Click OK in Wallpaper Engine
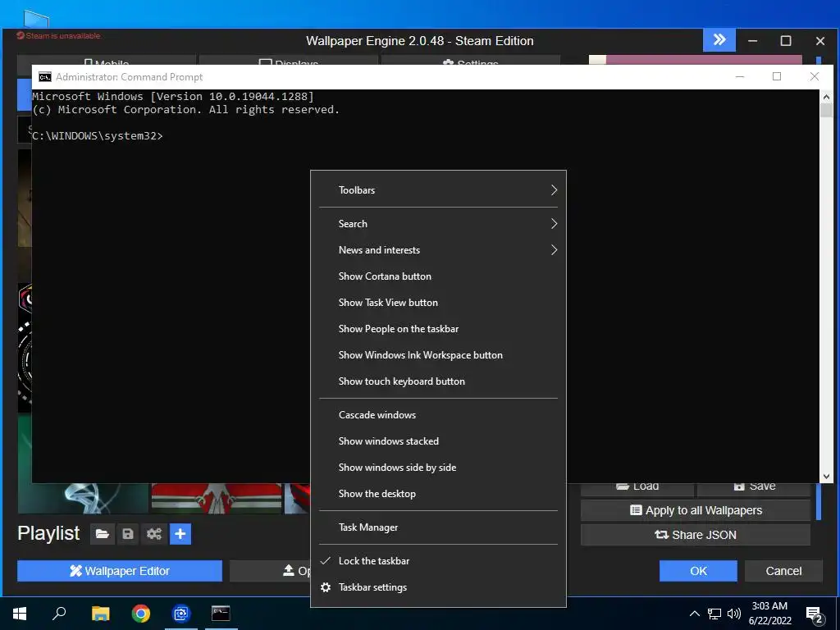The height and width of the screenshot is (630, 840). coord(698,571)
